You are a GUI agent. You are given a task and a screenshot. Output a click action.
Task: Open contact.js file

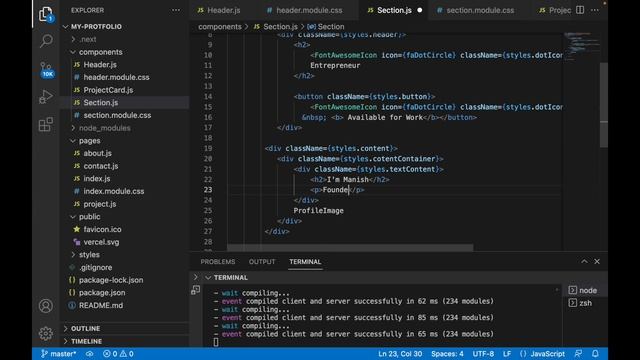point(101,166)
